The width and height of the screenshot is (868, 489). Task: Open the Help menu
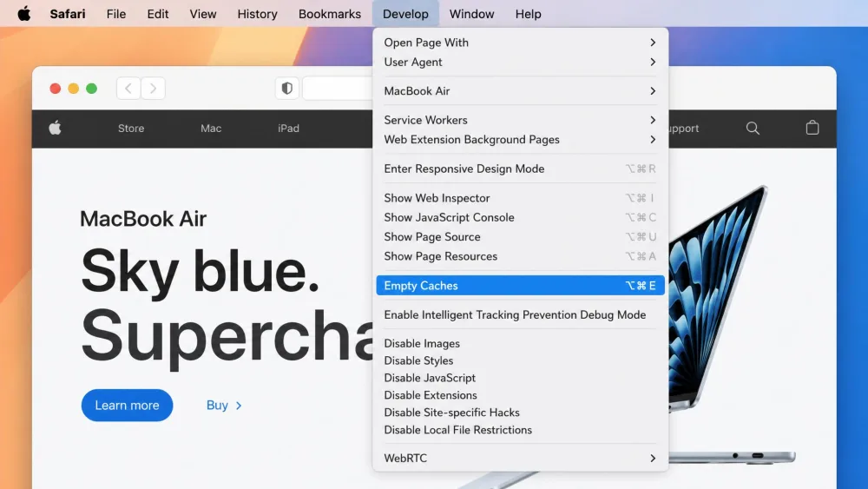pos(528,14)
